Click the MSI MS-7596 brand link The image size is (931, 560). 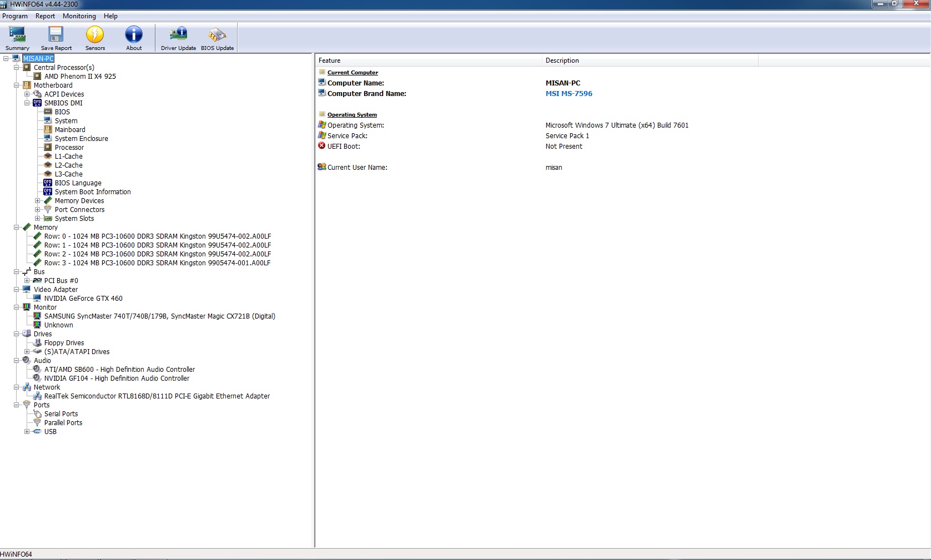[568, 94]
